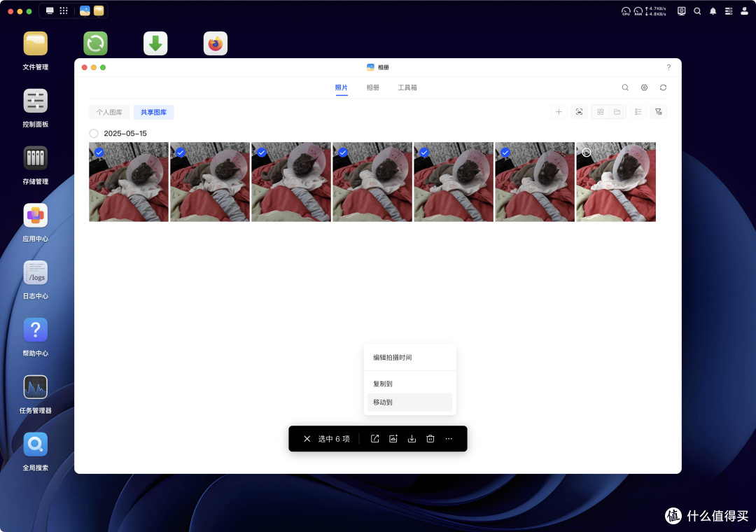Viewport: 756px width, 532px height.
Task: Uncheck the sixth cat photo
Action: [x=505, y=153]
